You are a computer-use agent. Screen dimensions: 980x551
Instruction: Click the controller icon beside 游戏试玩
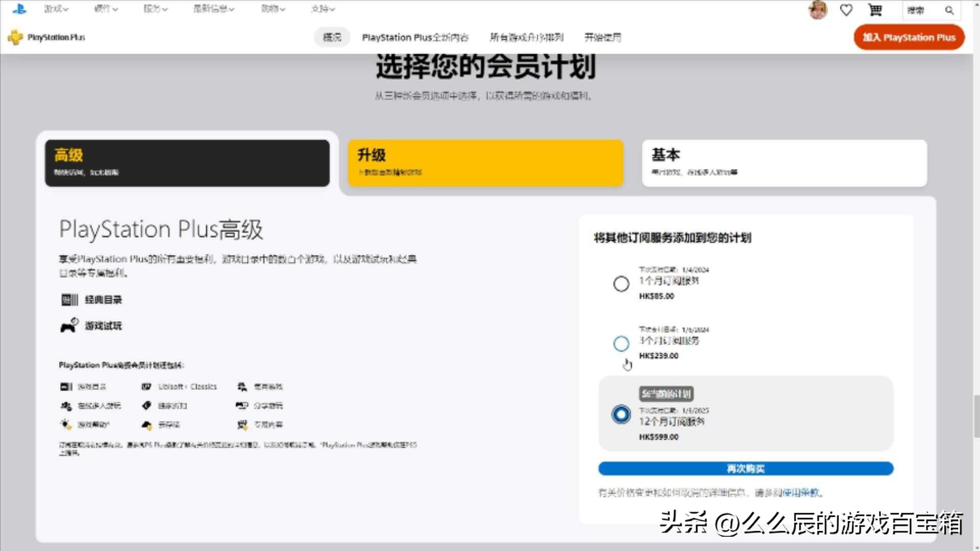click(x=69, y=325)
